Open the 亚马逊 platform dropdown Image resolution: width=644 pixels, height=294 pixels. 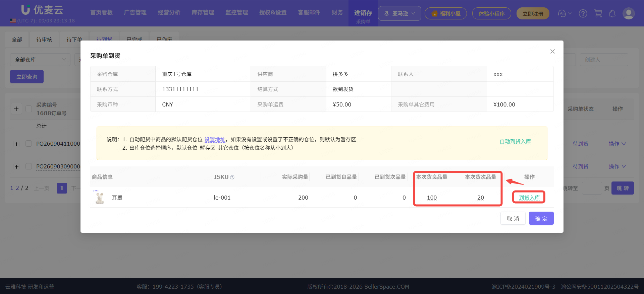(399, 13)
